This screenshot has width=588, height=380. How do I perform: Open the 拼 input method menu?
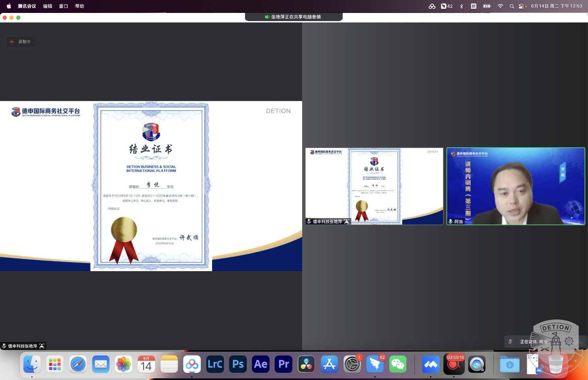pos(473,6)
